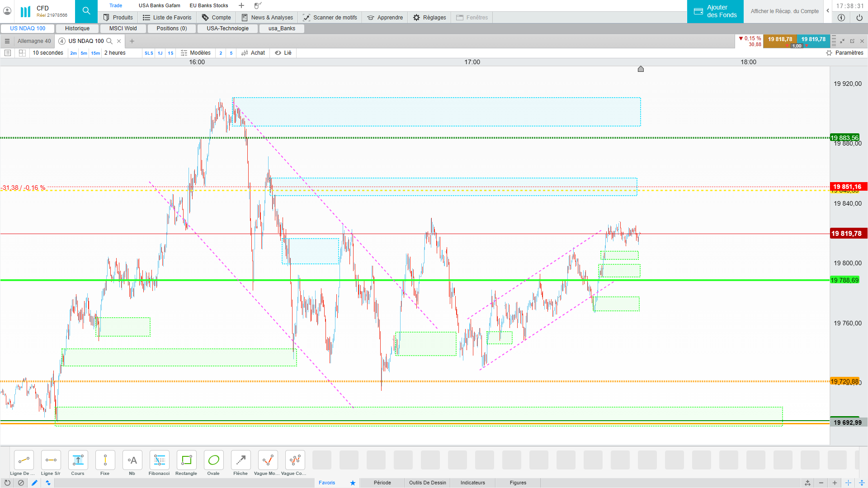
Task: Pick the Ovale shape tool
Action: 213,460
